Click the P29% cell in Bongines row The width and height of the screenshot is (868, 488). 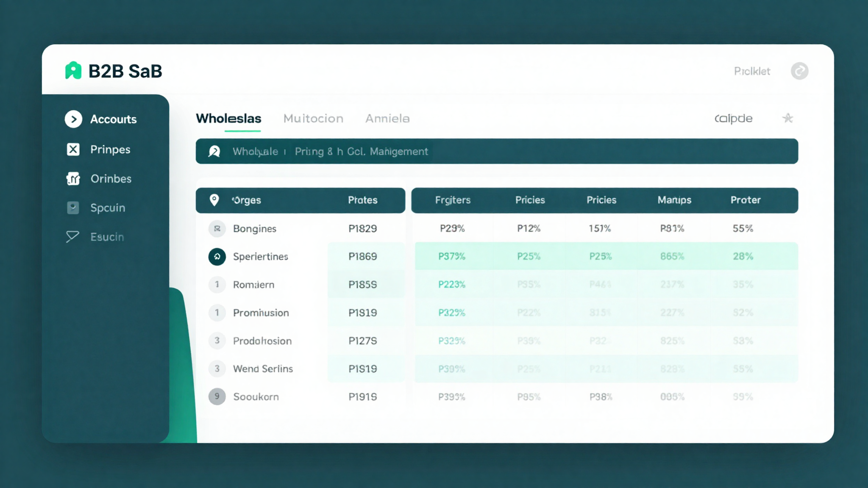tap(452, 229)
